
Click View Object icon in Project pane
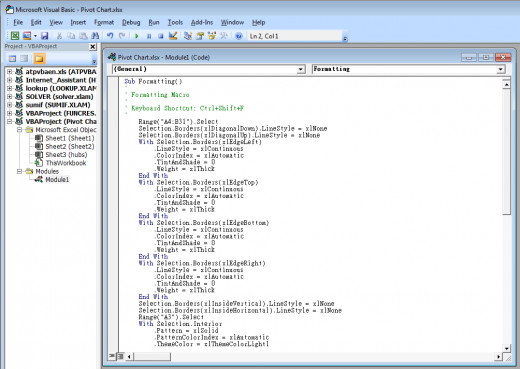(24, 59)
